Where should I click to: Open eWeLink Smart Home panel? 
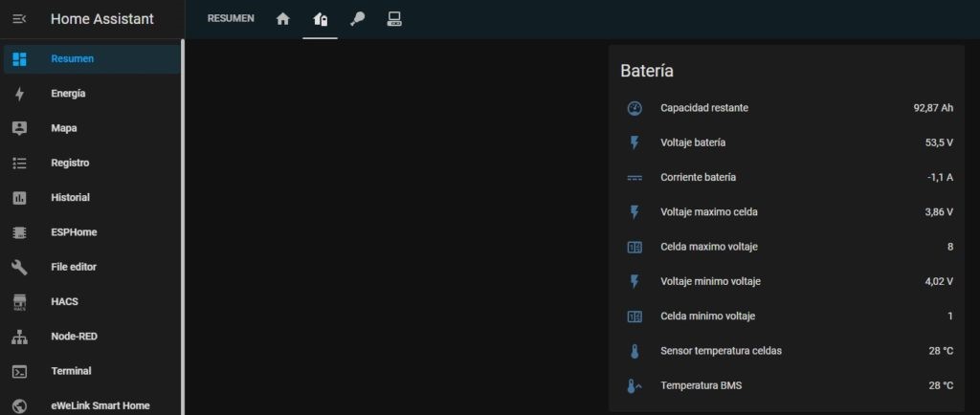100,405
